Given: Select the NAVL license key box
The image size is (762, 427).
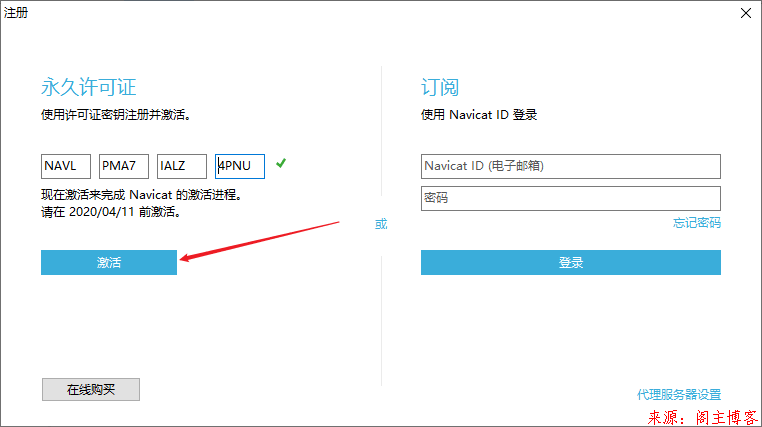Looking at the screenshot, I should click(66, 167).
